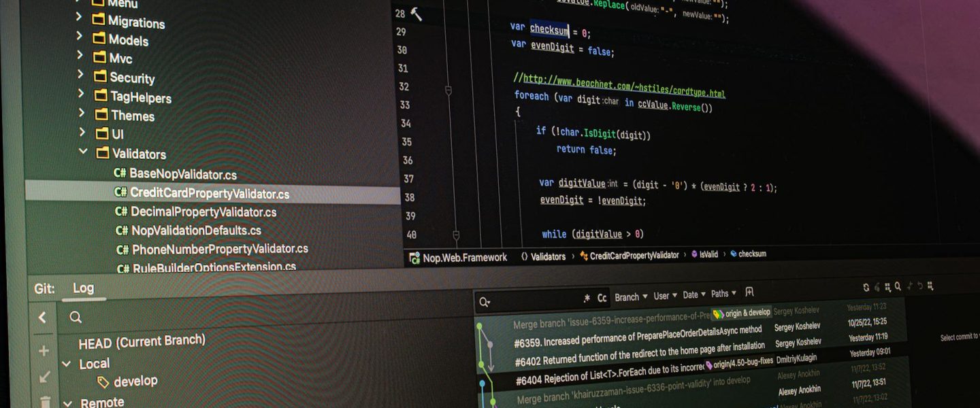The height and width of the screenshot is (408, 980).
Task: Toggle the Cc match case option
Action: click(602, 298)
